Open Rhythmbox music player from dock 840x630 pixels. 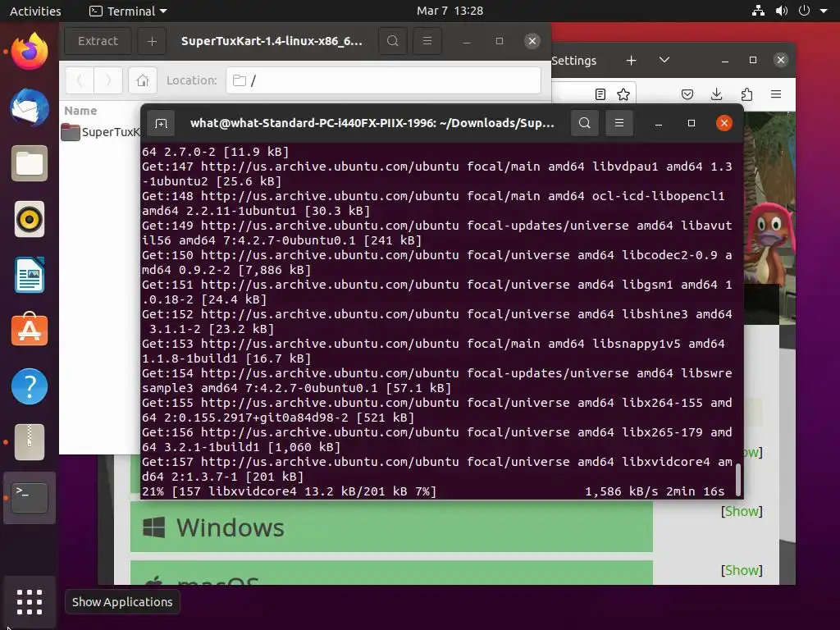tap(30, 219)
